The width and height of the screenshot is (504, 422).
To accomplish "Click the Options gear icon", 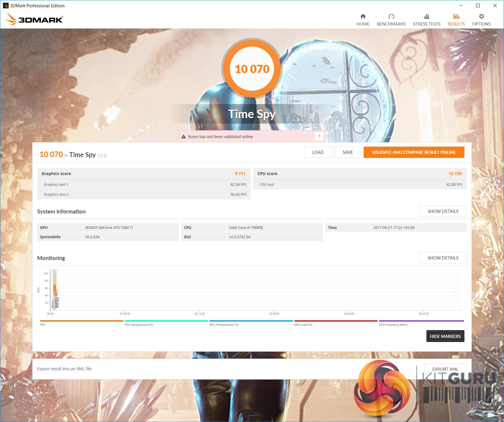I will click(x=481, y=16).
